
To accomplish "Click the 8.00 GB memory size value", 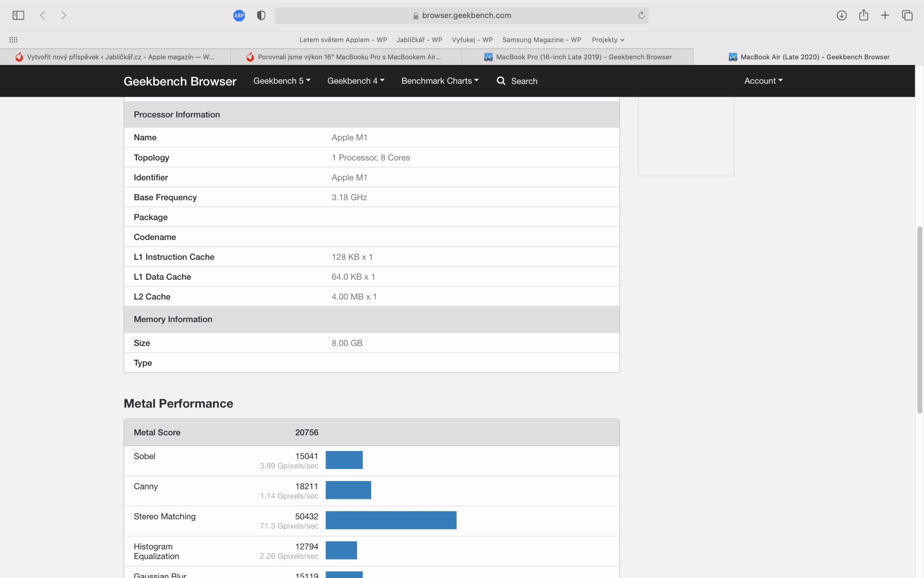I will pos(347,343).
